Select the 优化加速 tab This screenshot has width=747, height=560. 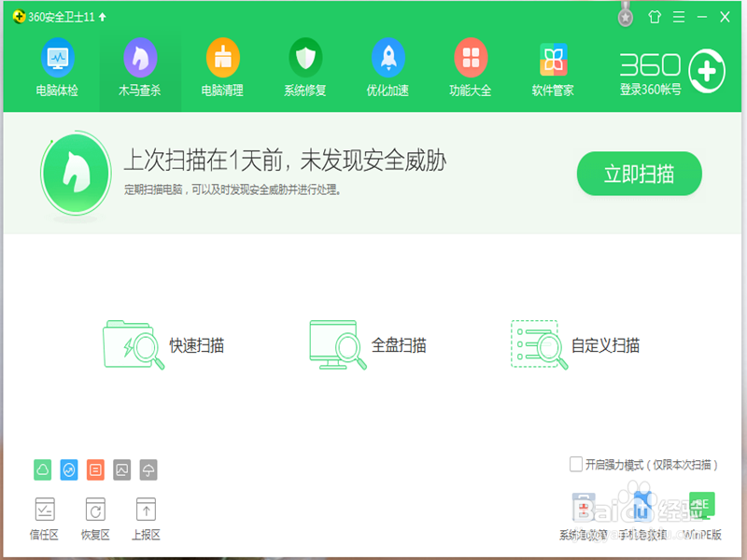click(x=388, y=67)
